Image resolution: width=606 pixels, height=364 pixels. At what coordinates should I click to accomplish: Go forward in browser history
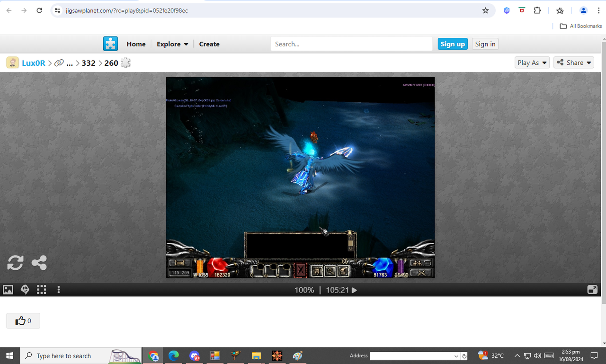(24, 10)
